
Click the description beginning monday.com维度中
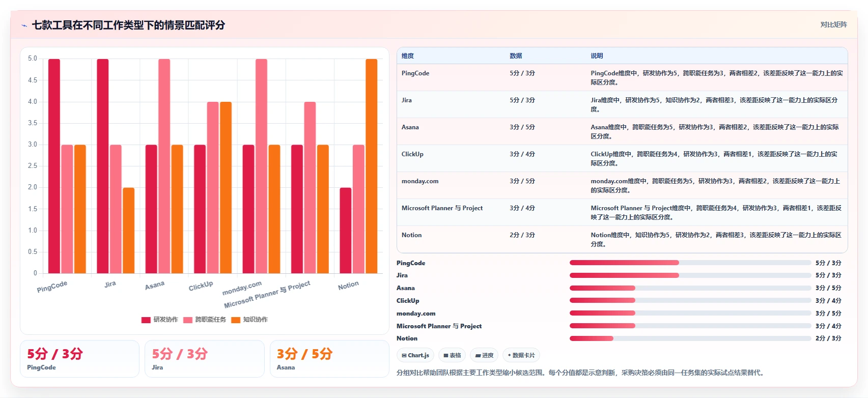715,186
